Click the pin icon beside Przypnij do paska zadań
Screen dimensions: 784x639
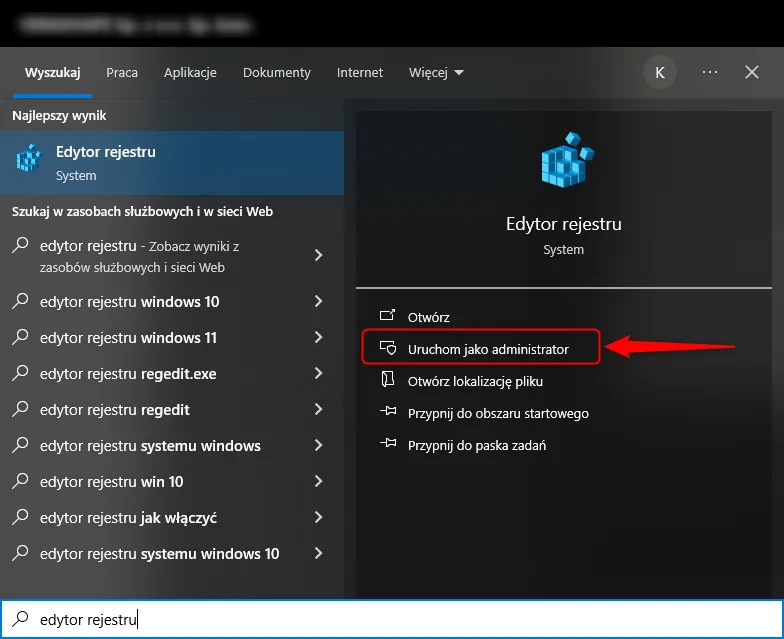tap(388, 443)
